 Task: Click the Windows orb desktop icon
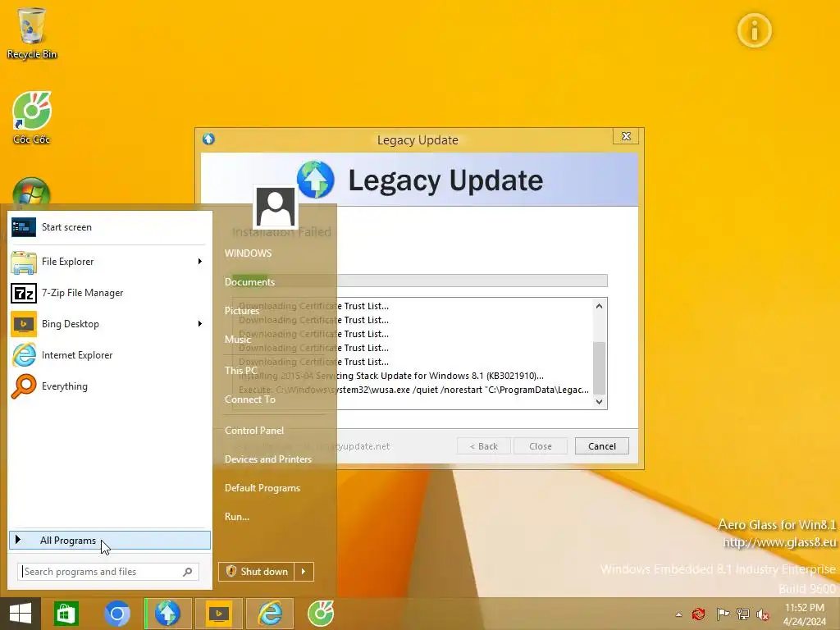coord(31,193)
